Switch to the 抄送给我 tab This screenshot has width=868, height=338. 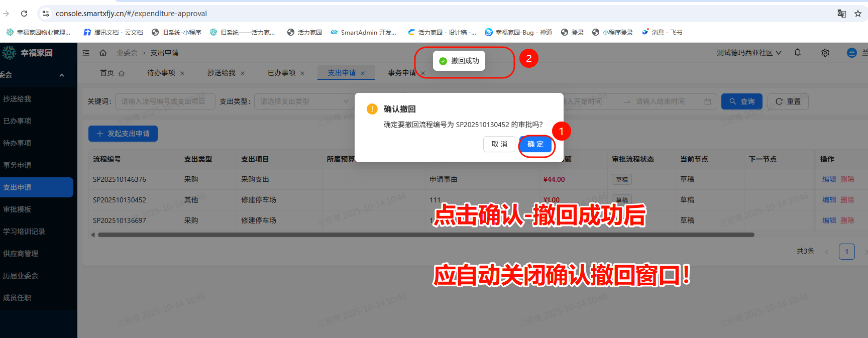pos(221,73)
